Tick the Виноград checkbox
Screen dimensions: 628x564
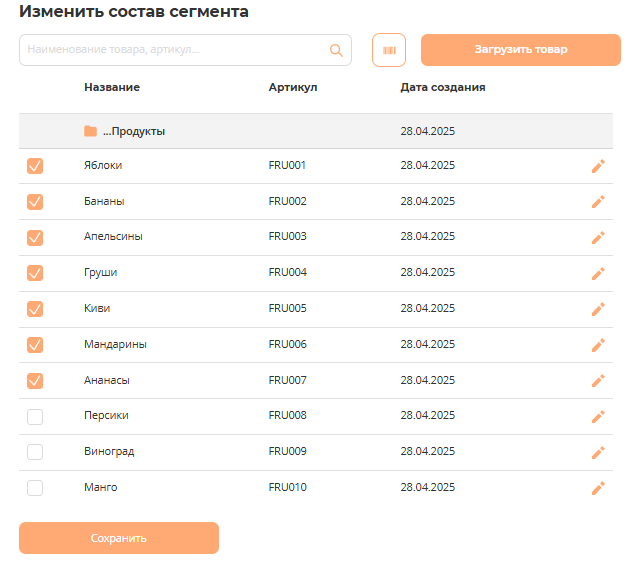coord(35,452)
